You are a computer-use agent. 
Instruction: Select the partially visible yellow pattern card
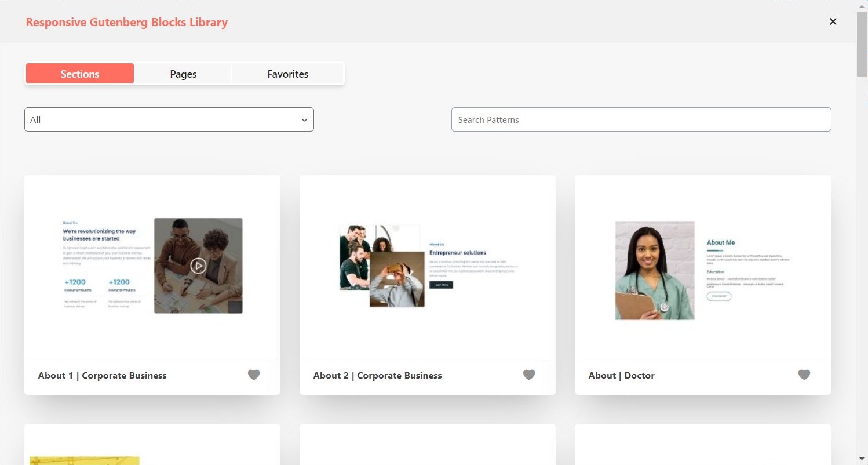pos(152,446)
